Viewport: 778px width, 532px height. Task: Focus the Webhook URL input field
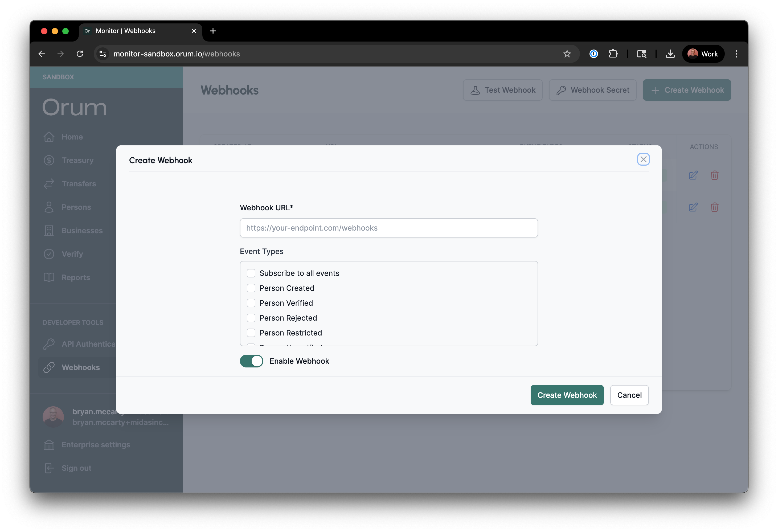389,228
